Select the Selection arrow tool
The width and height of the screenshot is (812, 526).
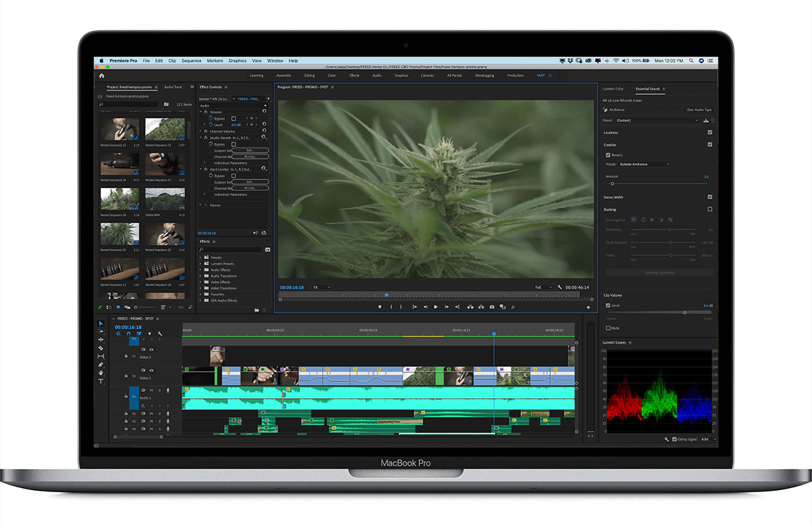click(101, 324)
